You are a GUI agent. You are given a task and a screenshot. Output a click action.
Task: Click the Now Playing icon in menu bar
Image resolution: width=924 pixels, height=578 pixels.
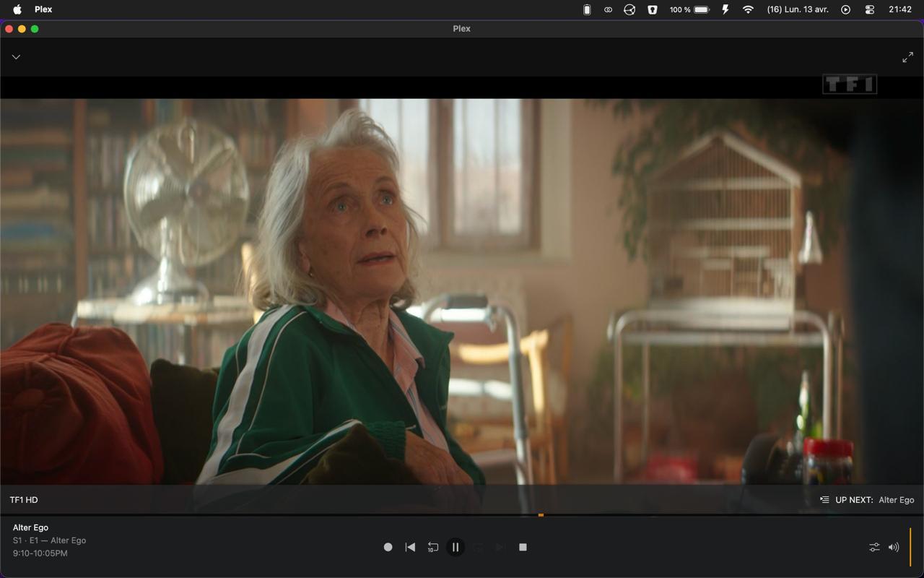(845, 9)
